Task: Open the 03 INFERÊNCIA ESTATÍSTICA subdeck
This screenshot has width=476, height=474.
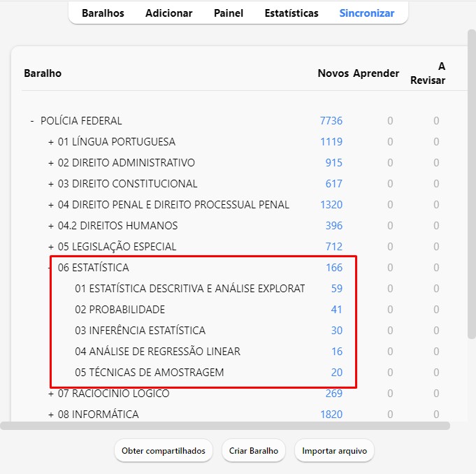Action: pos(140,331)
